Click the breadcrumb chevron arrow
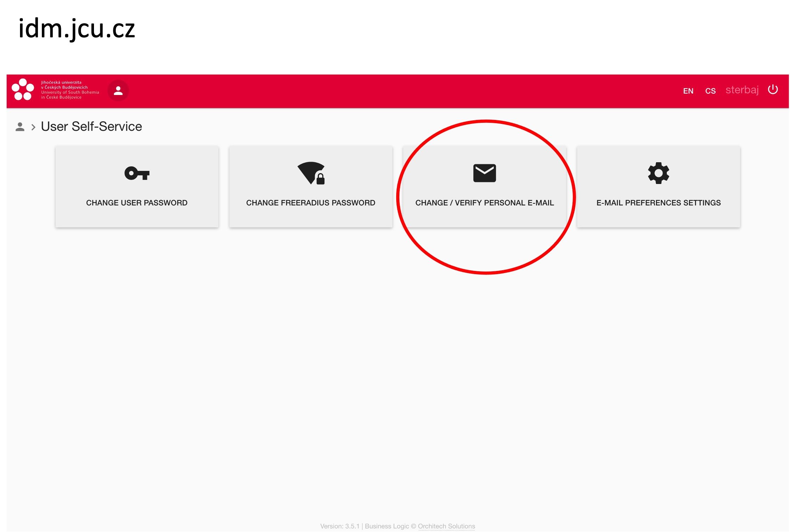790x532 pixels. point(33,127)
